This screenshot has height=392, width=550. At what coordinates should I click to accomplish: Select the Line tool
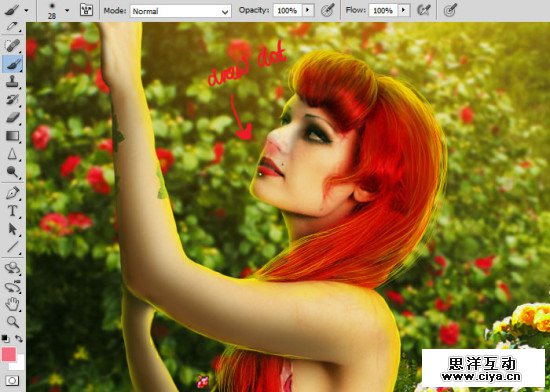(x=12, y=247)
